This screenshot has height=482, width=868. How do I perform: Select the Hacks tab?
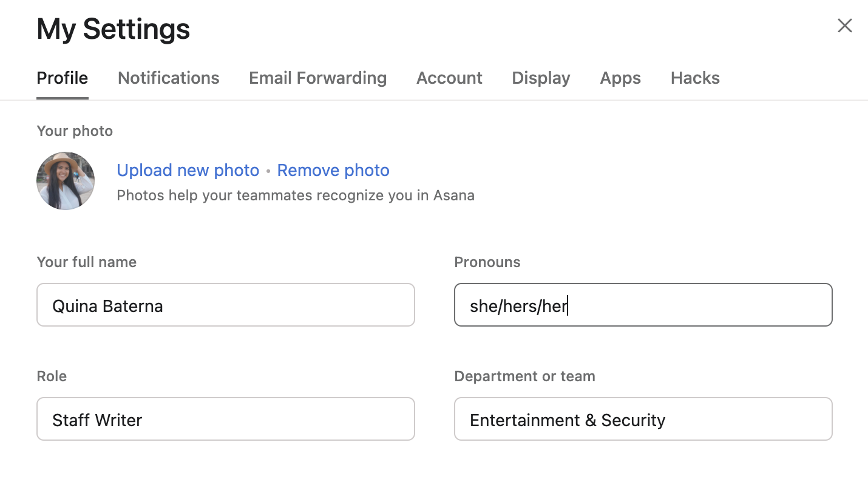tap(694, 78)
